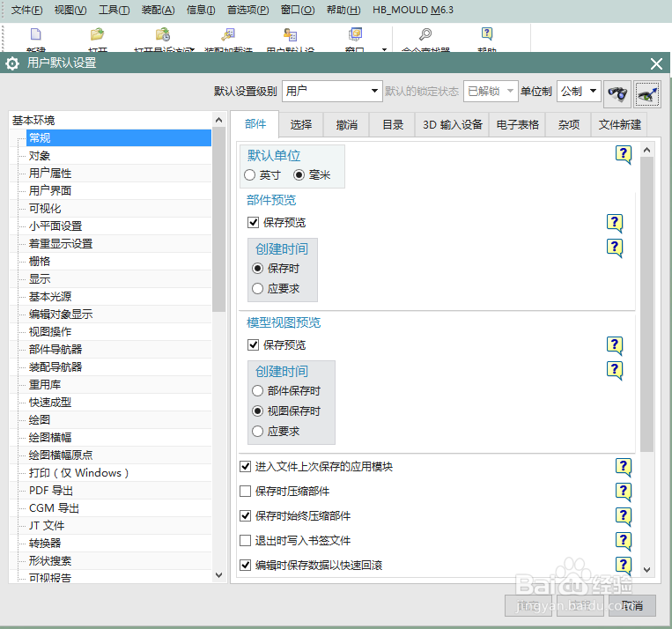This screenshot has height=629, width=672.
Task: Open the 默认设置级别 dropdown
Action: click(332, 91)
